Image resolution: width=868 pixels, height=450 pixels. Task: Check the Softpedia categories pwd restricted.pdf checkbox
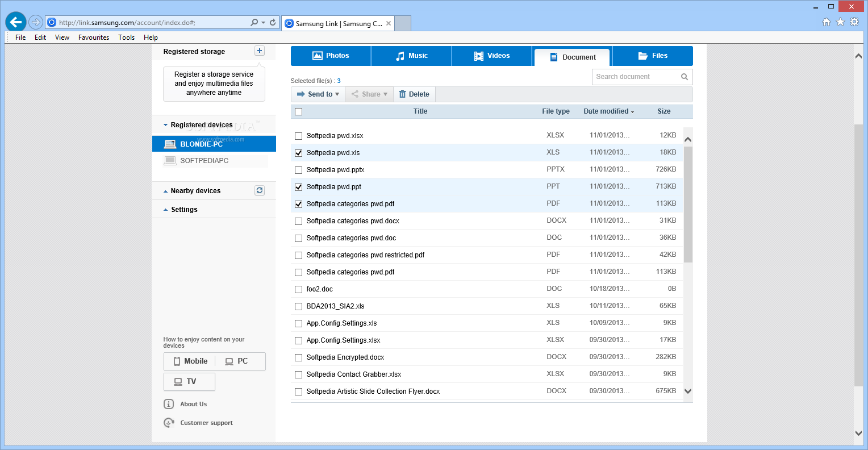coord(299,255)
